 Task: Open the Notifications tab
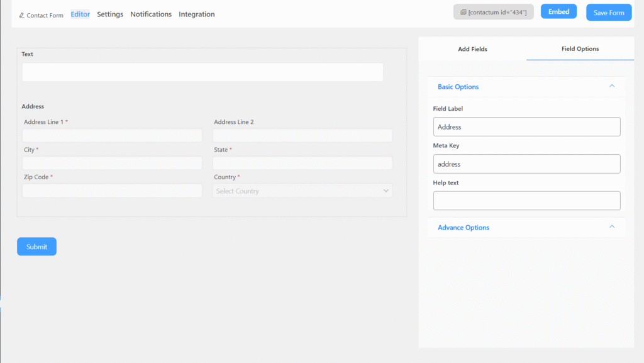point(151,14)
